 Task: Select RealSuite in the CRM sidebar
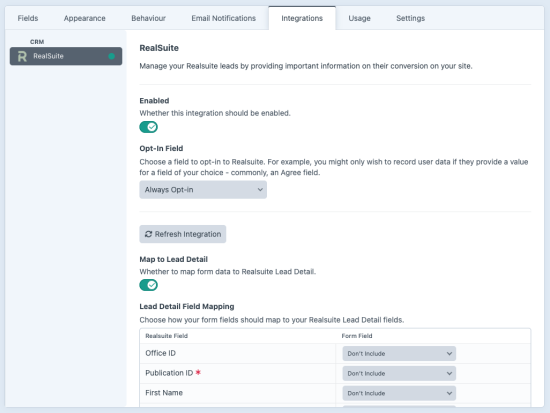[66, 56]
